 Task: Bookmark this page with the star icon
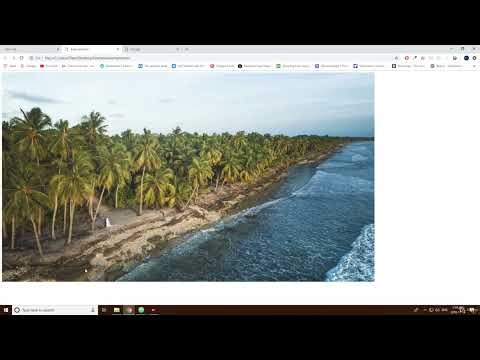(396, 58)
